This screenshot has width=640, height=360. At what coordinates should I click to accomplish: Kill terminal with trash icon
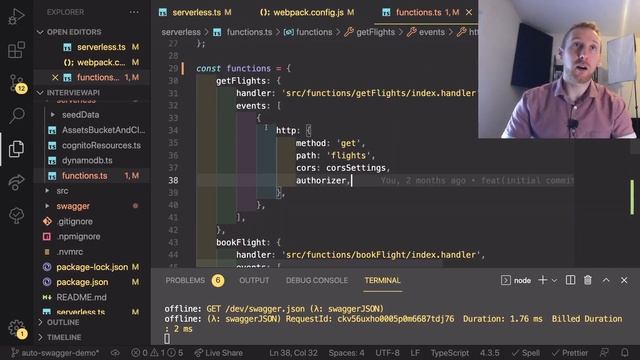coord(588,280)
